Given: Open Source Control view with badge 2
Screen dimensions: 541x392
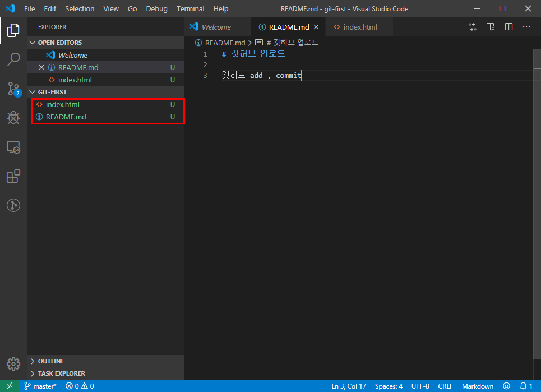Looking at the screenshot, I should (x=14, y=89).
